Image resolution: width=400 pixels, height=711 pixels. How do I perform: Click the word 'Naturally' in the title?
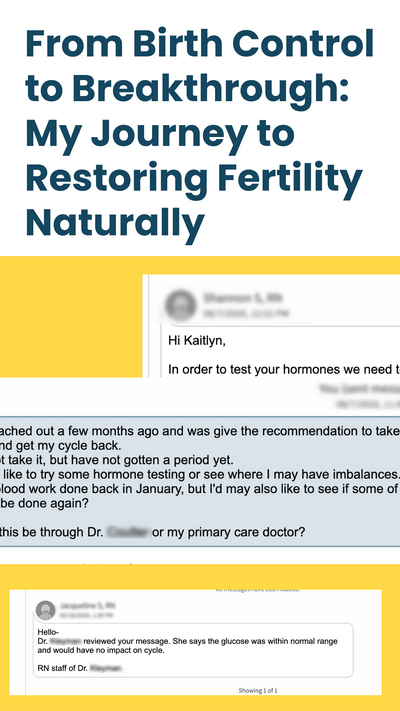[115, 222]
